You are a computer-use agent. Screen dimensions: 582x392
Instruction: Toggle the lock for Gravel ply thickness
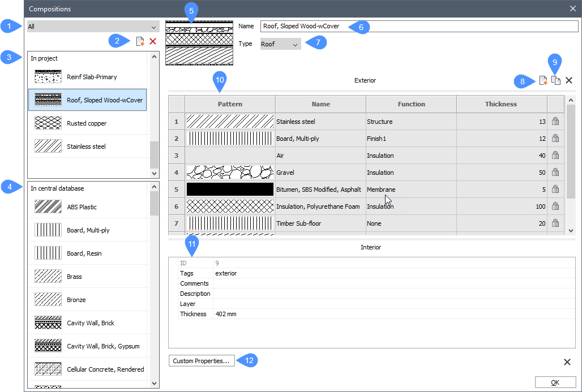555,173
